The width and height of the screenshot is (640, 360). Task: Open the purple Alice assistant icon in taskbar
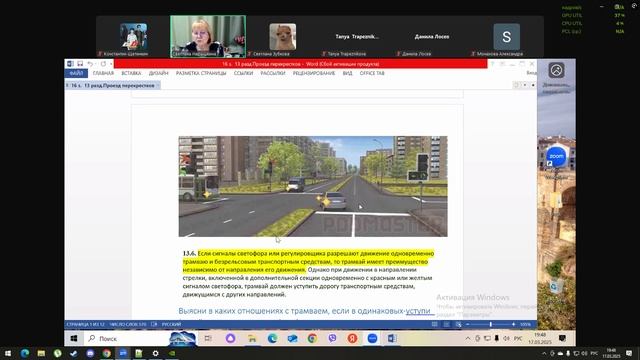pos(230,338)
